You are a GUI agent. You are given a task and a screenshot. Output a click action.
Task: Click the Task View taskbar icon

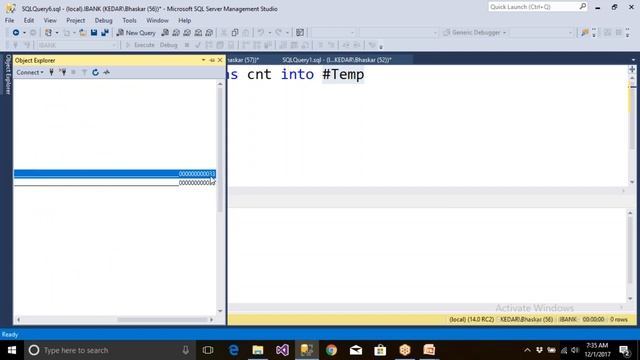coord(208,350)
